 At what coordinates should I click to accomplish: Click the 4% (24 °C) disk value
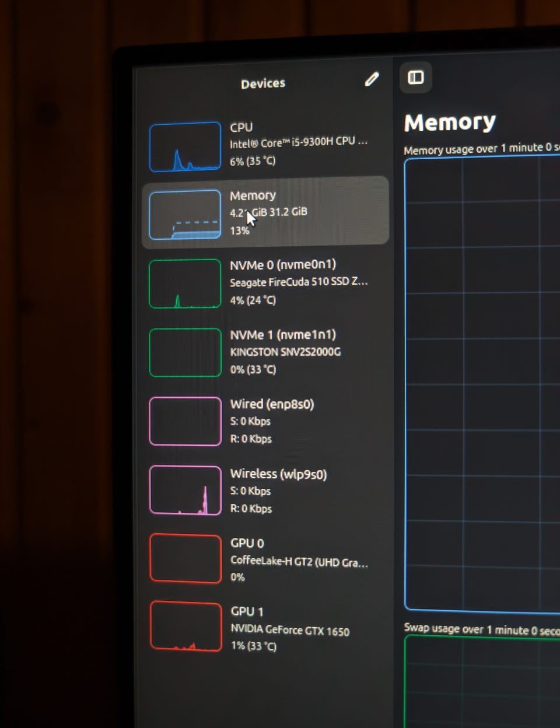point(253,300)
